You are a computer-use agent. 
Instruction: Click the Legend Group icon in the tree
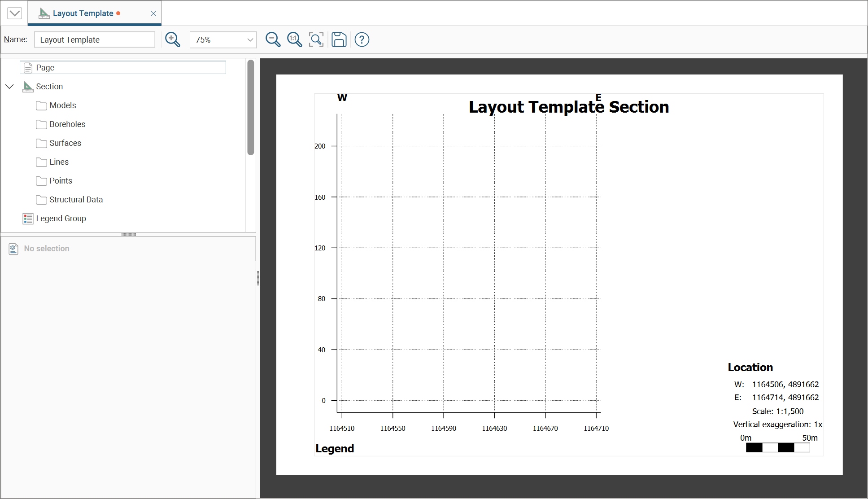tap(28, 219)
